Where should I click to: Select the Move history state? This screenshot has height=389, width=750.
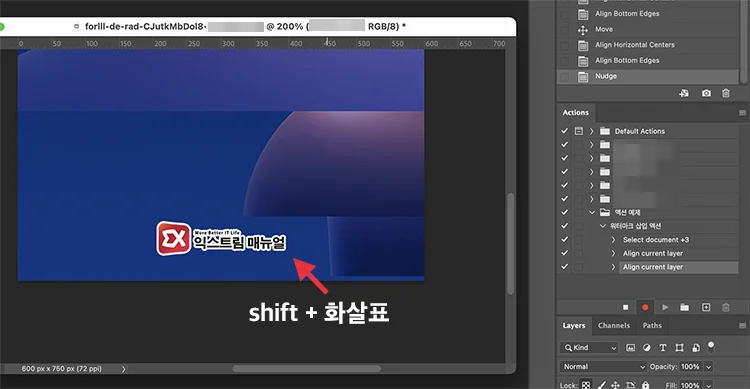[x=648, y=30]
